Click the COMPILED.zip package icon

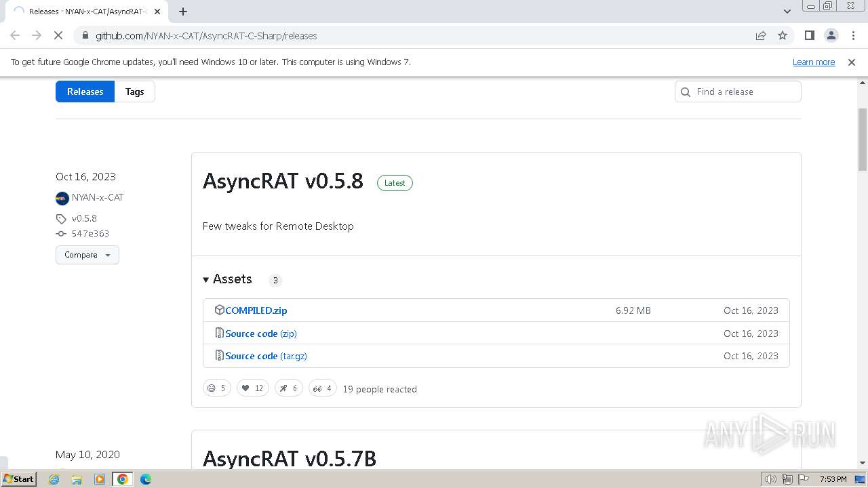pos(219,310)
